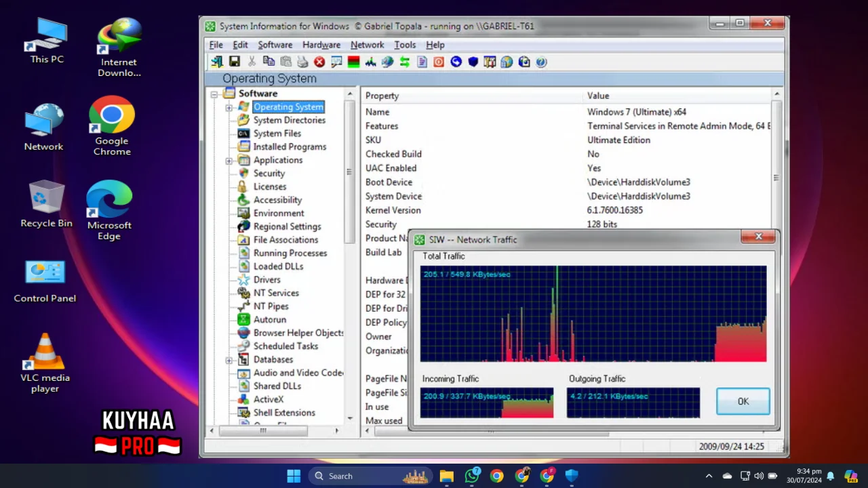Select File Associations in tree
The image size is (868, 488).
[x=285, y=239]
